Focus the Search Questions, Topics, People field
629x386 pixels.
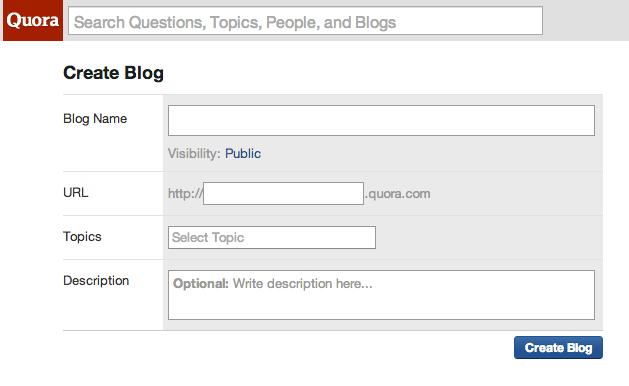coord(305,21)
